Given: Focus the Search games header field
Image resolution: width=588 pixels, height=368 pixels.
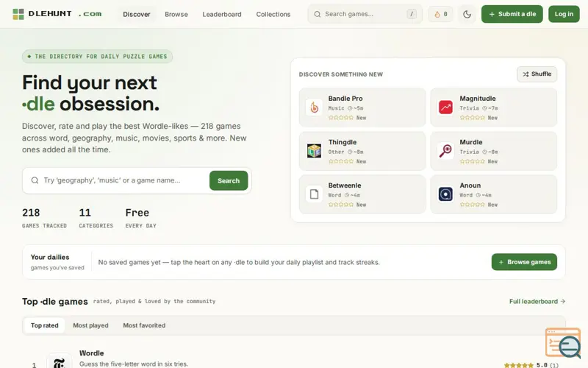Looking at the screenshot, I should 365,14.
